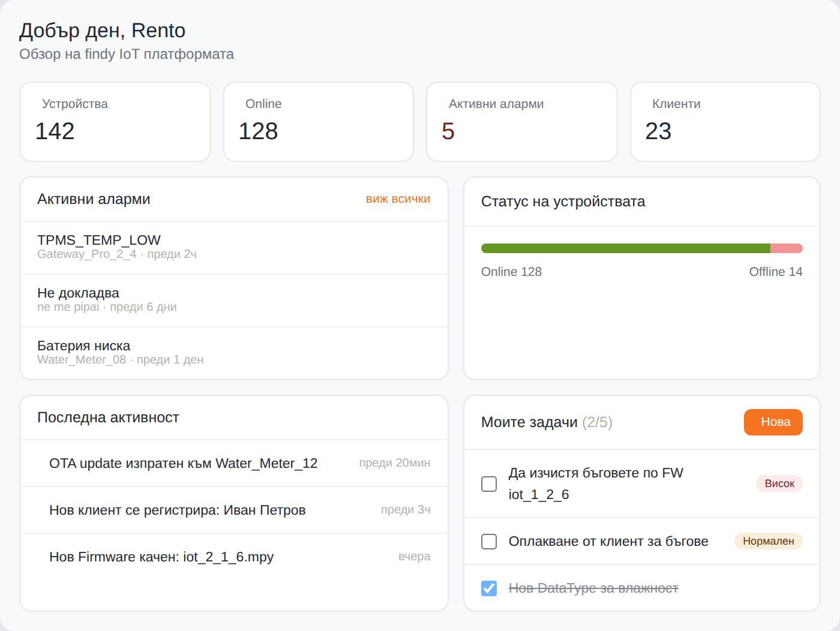
Task: Click the 'ne me pipai · преди 6 дни' subtitle
Action: [x=107, y=307]
